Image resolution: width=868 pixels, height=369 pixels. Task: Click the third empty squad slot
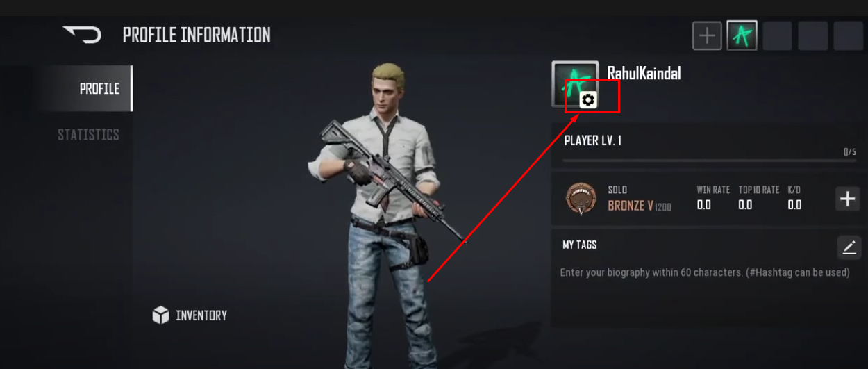(777, 35)
